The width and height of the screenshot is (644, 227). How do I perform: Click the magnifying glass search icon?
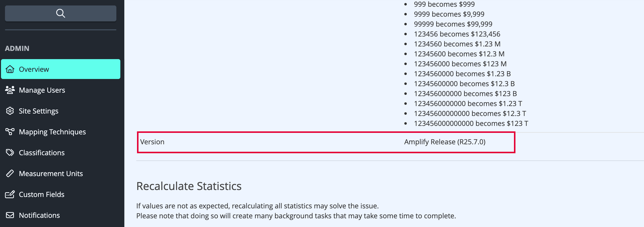coord(60,13)
